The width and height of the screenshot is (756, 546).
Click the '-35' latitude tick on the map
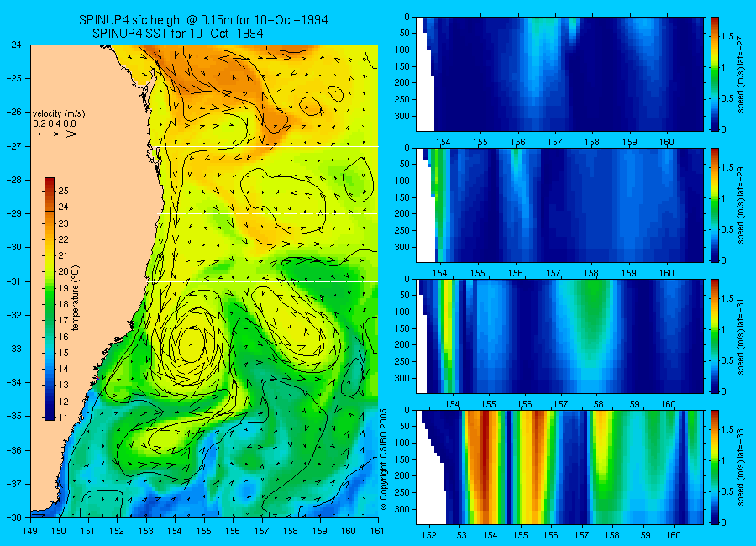[15, 416]
